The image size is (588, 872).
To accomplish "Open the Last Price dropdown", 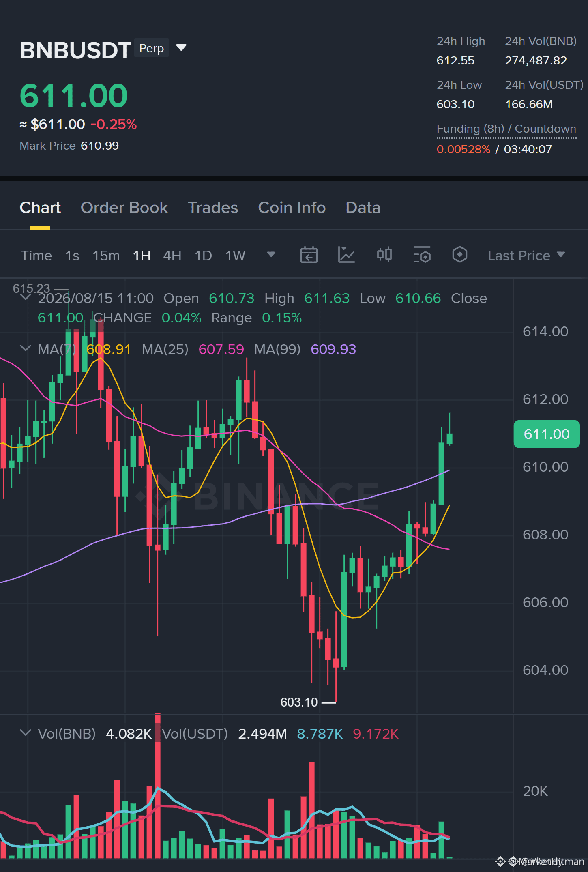I will click(x=526, y=256).
